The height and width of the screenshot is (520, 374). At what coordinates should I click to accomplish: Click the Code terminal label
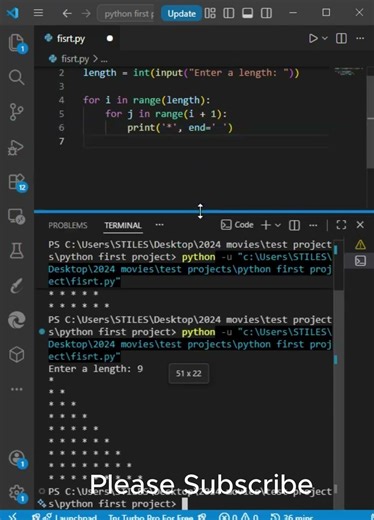(237, 225)
